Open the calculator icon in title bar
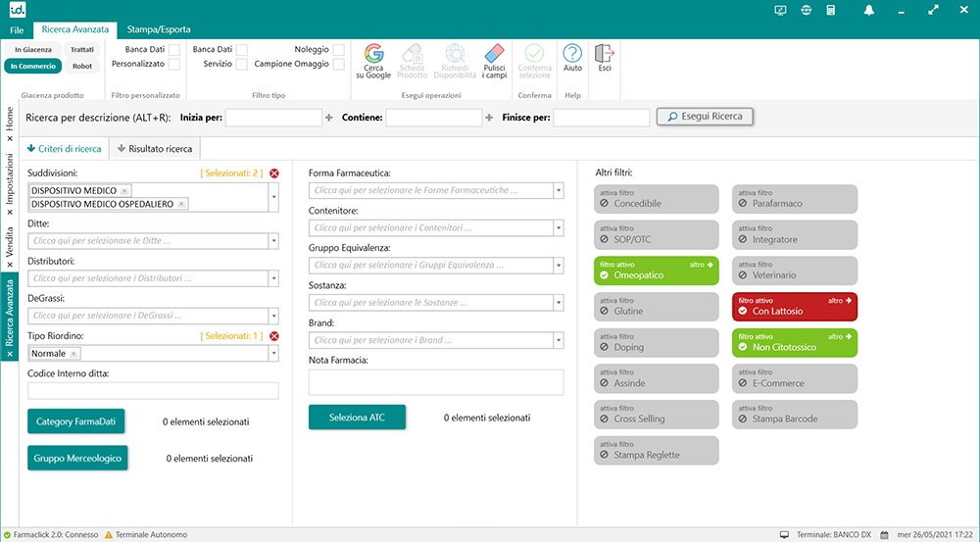Screen dimensions: 980x542 831,11
